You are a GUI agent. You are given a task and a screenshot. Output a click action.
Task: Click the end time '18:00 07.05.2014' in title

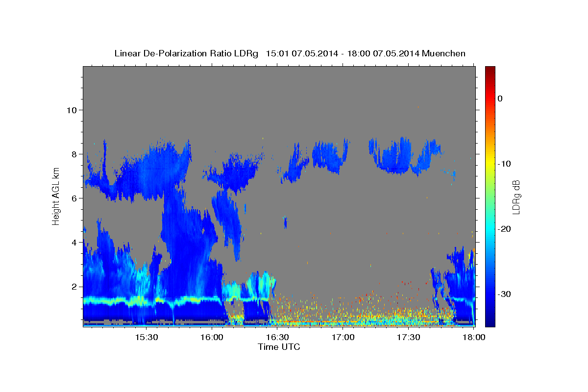[383, 53]
